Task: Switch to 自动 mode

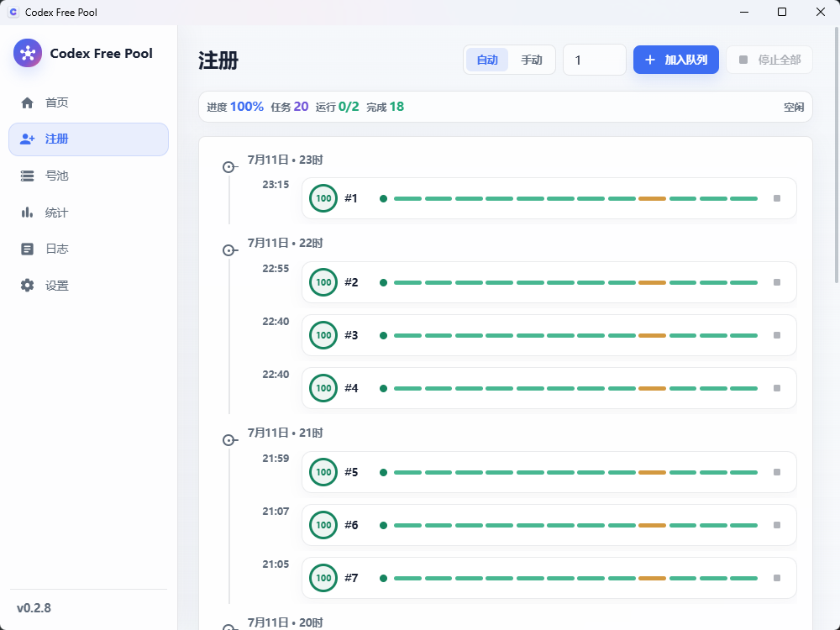Action: [487, 60]
